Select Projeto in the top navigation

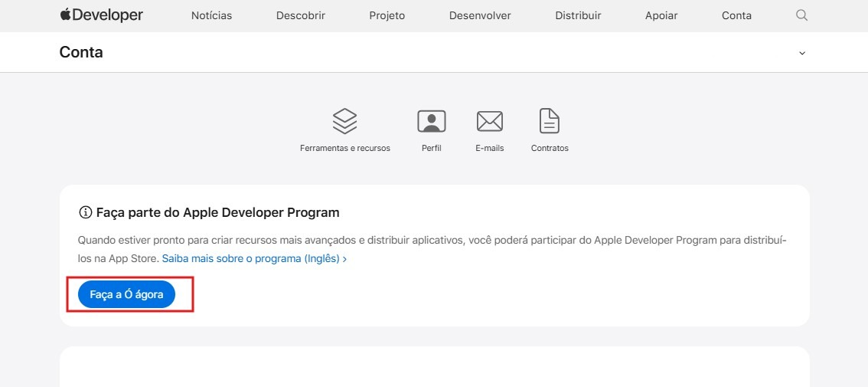coord(387,15)
